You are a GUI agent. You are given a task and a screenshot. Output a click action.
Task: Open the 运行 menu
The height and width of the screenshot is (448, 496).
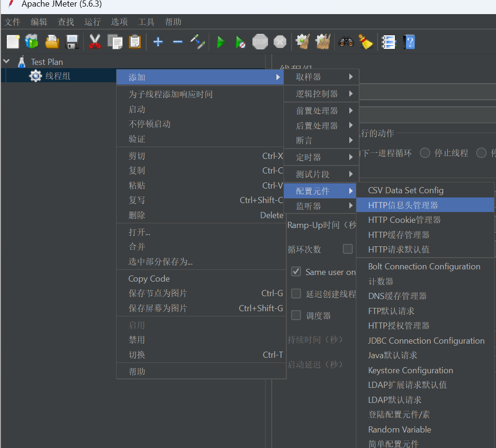(92, 22)
